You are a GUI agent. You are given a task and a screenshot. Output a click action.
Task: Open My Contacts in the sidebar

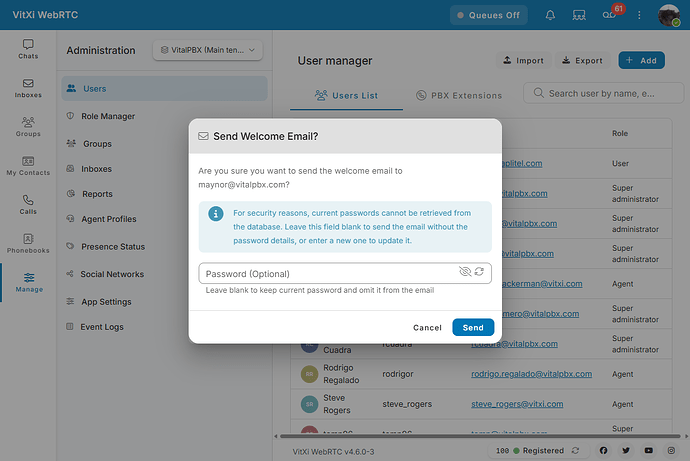[x=28, y=166]
